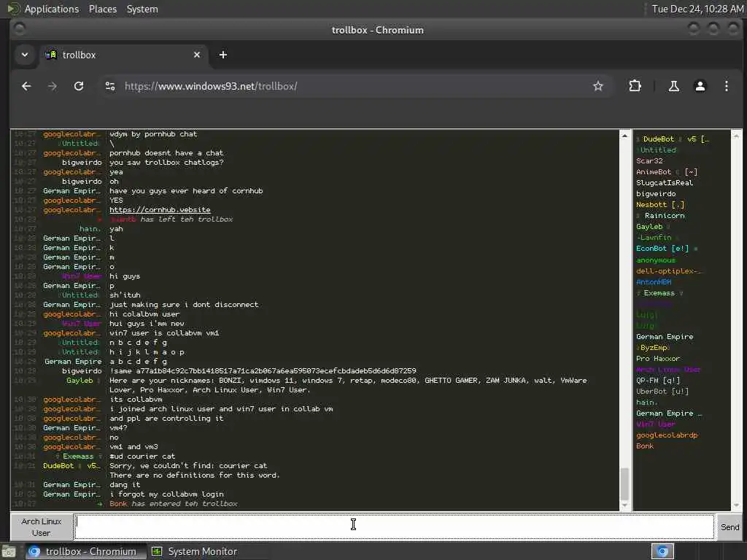This screenshot has height=560, width=747.
Task: Select anonymous in user list
Action: [x=656, y=260]
